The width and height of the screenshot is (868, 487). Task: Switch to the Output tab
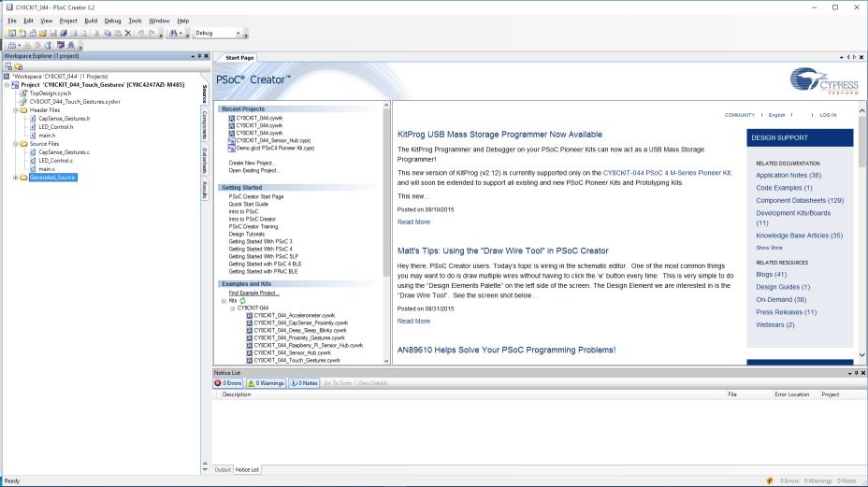coord(223,470)
